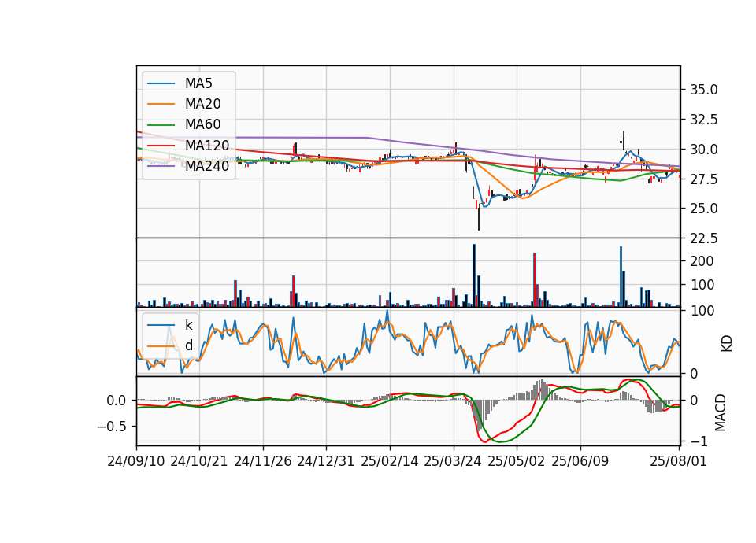Viewport: 756px width, 543px height.
Task: Click the 24/12/31 date axis label
Action: click(x=326, y=461)
